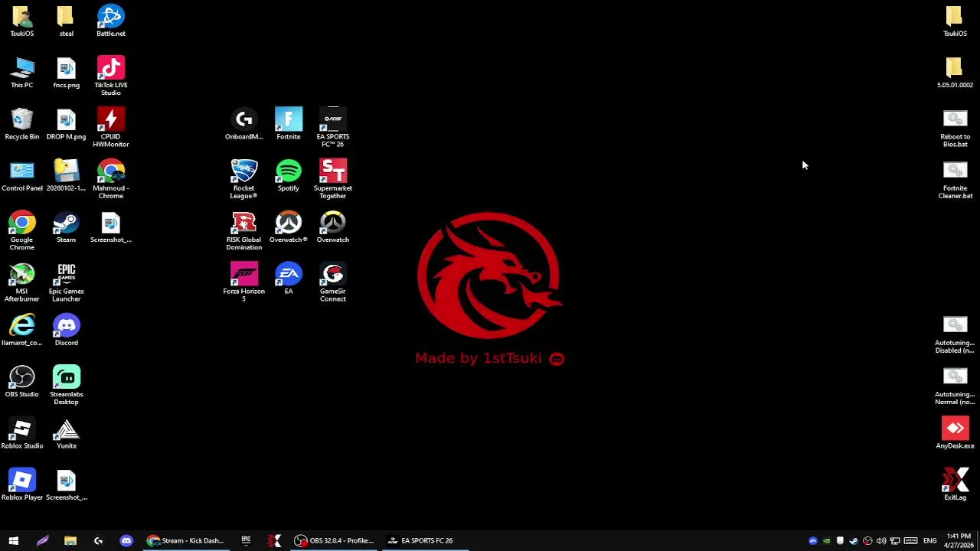The image size is (980, 551).
Task: Open the purple feather app in the taskbar
Action: (x=42, y=540)
